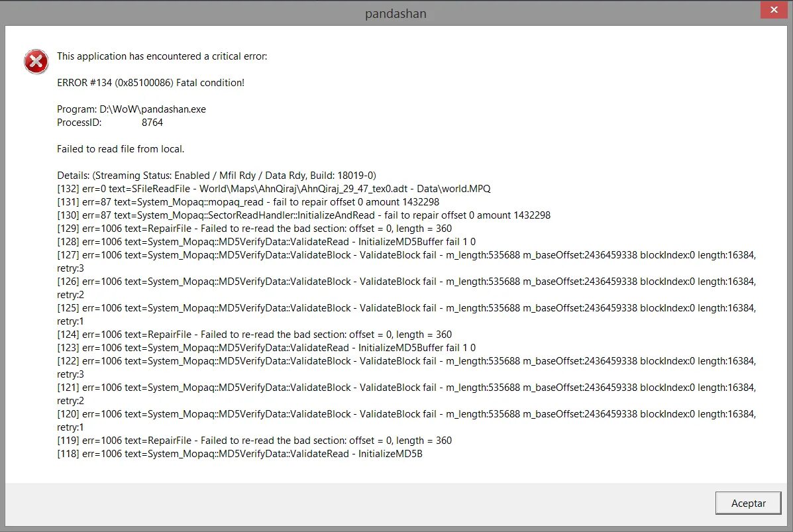The width and height of the screenshot is (793, 532).
Task: Click log line [124] RepairFile
Action: 254,335
